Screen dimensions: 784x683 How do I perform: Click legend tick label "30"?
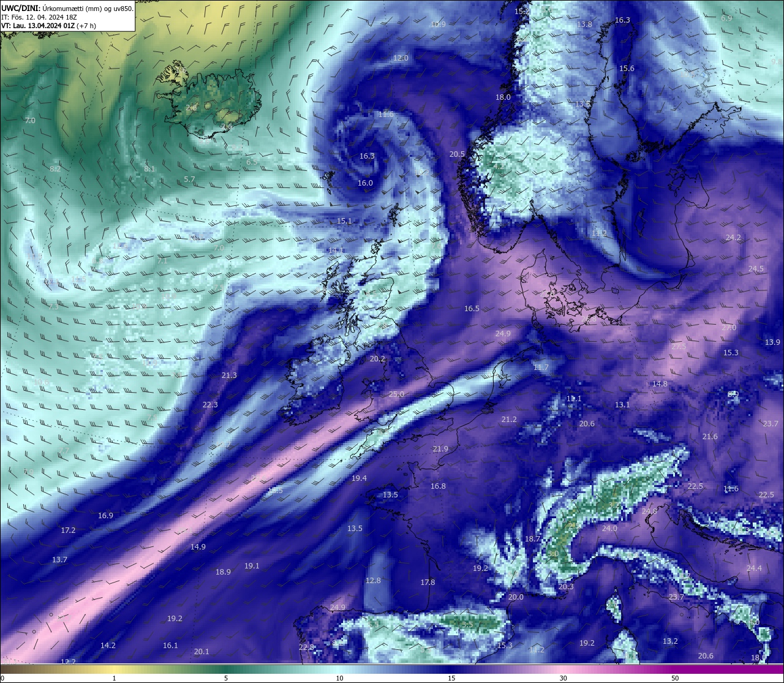[563, 678]
